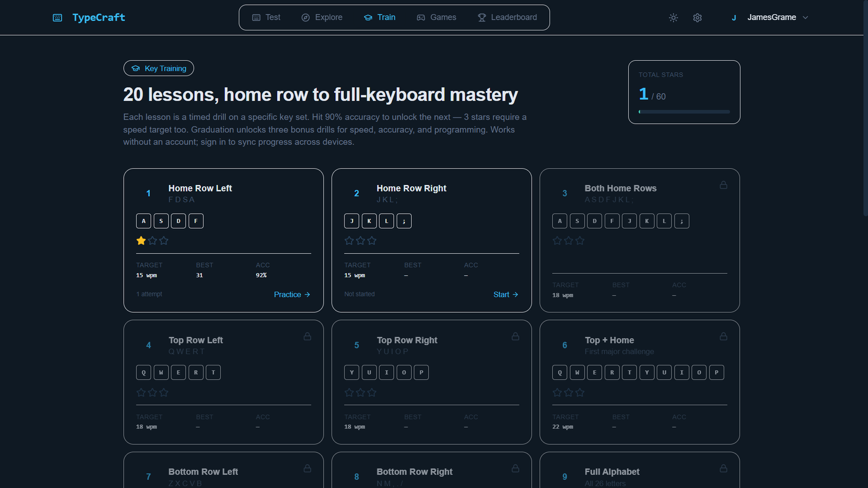
Task: Click the lock icon on Both Home Rows
Action: pos(723,185)
